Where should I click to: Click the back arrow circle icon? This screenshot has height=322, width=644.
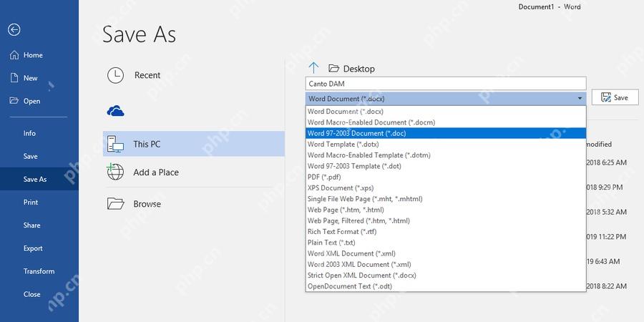point(14,29)
